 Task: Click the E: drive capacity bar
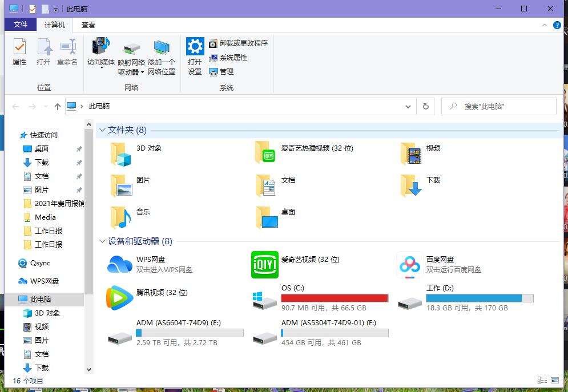click(190, 333)
